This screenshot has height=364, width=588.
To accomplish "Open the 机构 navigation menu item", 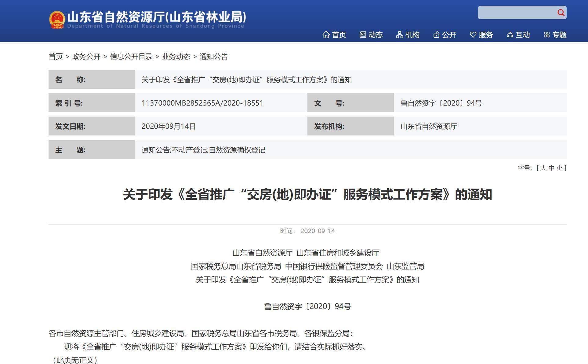I will (x=408, y=35).
